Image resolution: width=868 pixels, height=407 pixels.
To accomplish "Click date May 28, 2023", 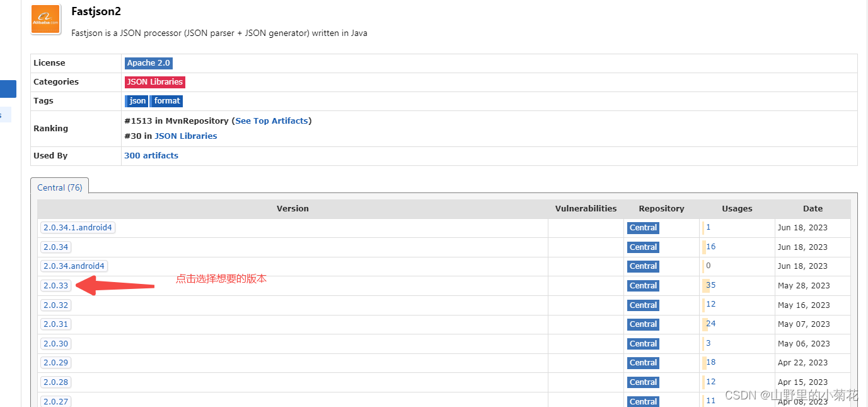I will click(804, 286).
